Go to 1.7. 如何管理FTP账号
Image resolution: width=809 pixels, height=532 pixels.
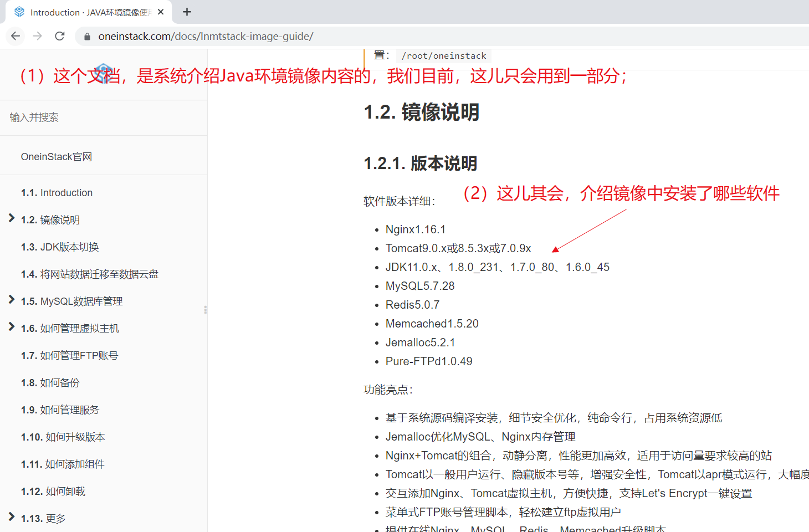(70, 356)
